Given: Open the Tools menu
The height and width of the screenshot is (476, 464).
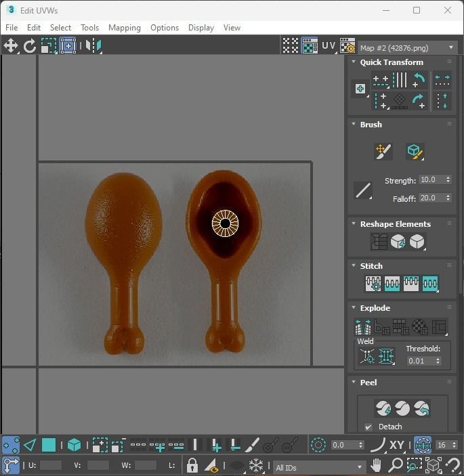Looking at the screenshot, I should click(89, 28).
